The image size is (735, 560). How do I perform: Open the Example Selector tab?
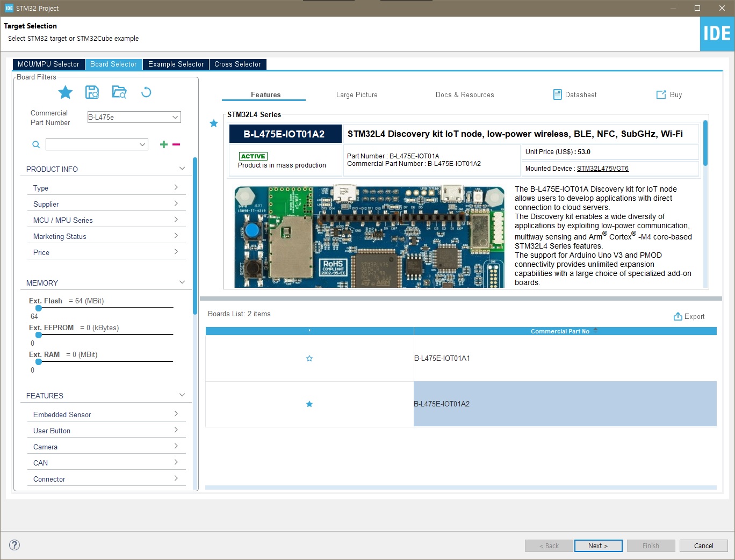[176, 64]
